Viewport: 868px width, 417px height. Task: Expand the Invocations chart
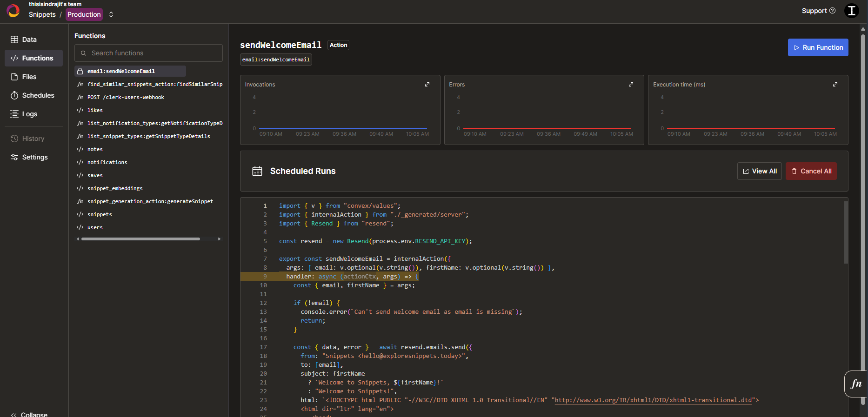(x=427, y=85)
